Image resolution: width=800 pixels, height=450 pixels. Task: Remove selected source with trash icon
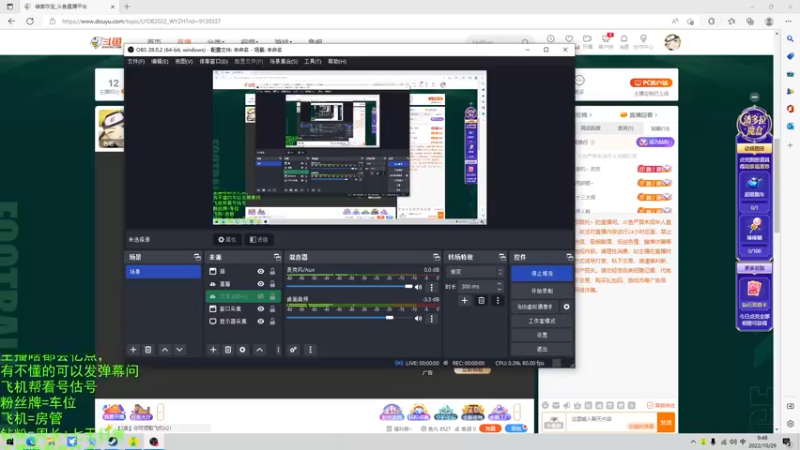(228, 349)
